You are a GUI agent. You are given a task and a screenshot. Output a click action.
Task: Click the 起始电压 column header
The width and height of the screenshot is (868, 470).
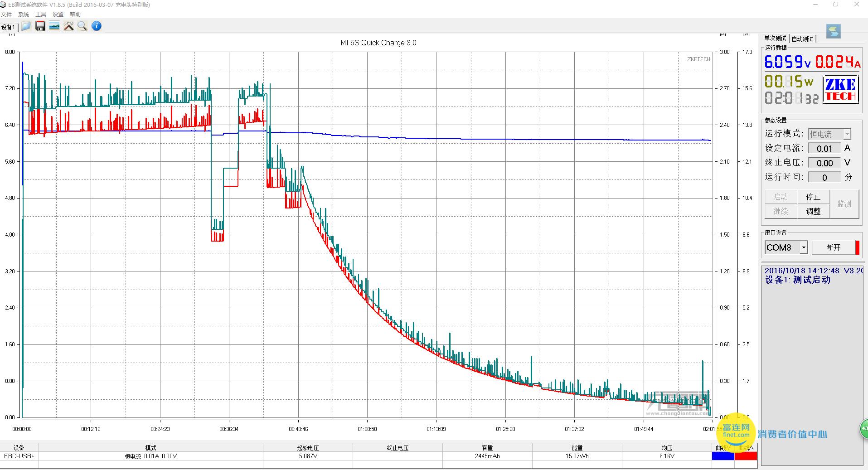tap(308, 448)
